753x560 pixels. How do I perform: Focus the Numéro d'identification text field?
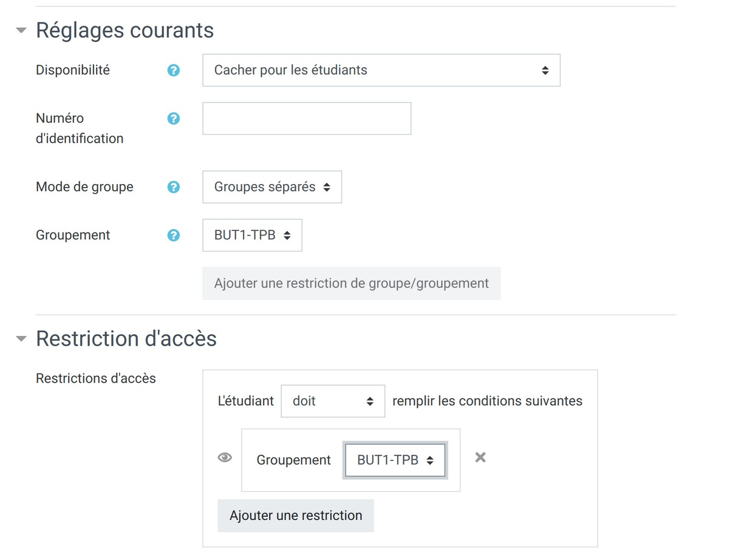point(307,118)
